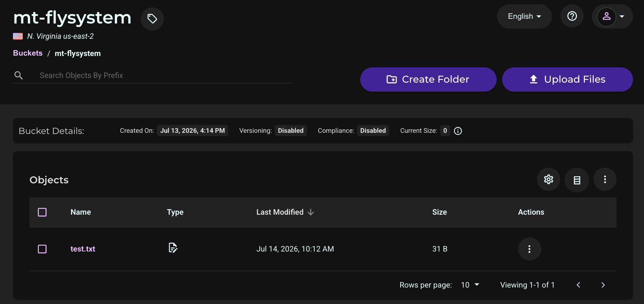Click the mt-flysystem page title

pyautogui.click(x=72, y=18)
